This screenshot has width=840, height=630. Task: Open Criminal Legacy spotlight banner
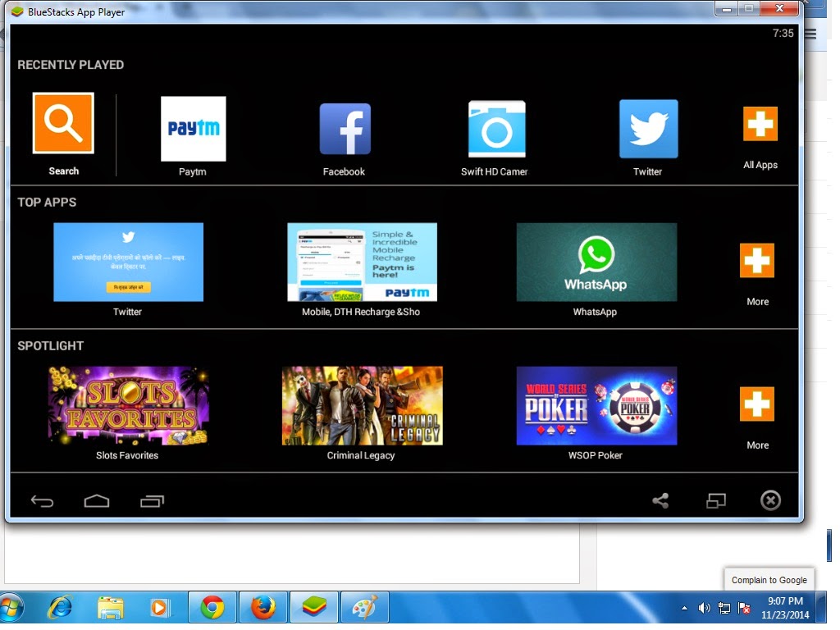point(362,405)
